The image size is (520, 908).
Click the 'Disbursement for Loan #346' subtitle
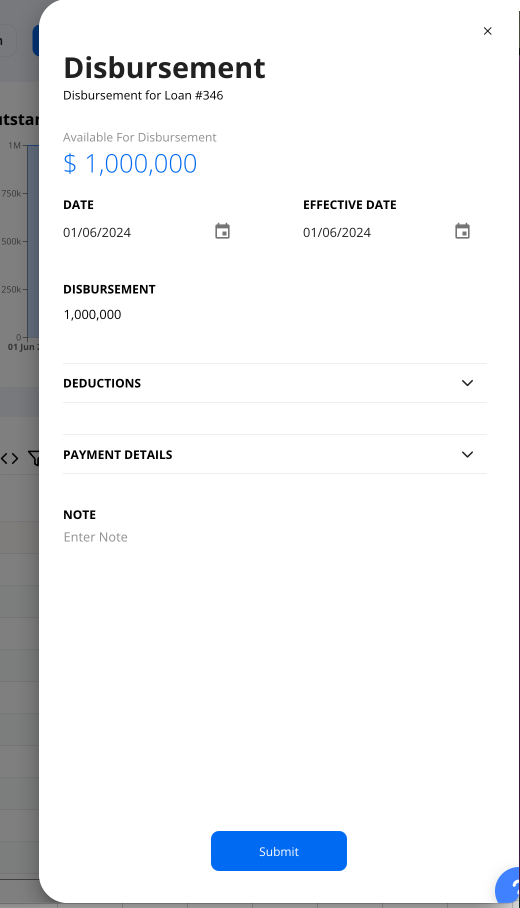(143, 95)
